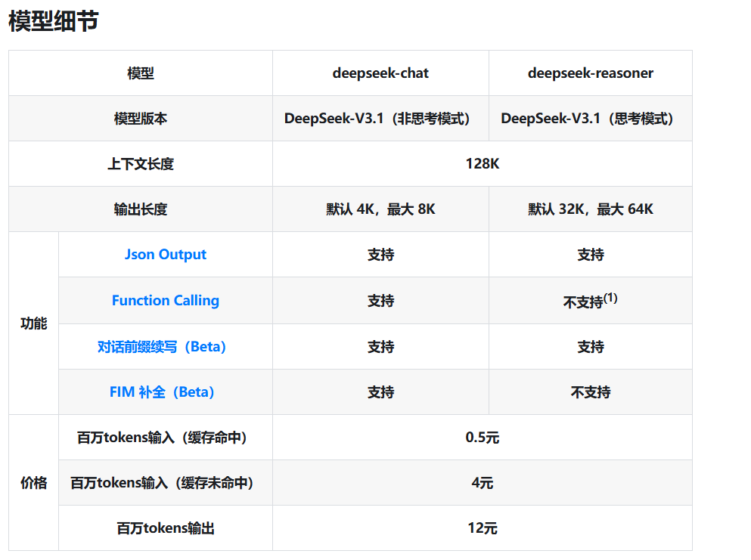Click the 百万tokens输入（缓存命中）label
Image resolution: width=751 pixels, height=560 pixels.
tap(161, 438)
